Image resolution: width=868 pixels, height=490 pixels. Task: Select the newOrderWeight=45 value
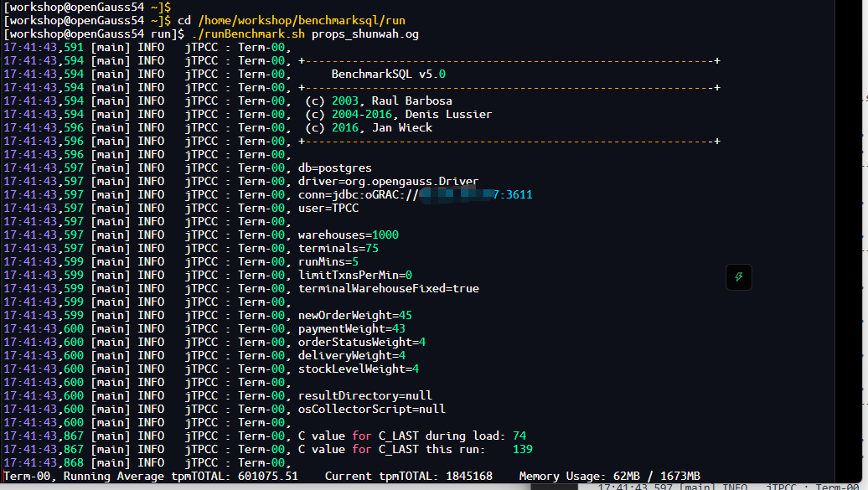tap(355, 315)
